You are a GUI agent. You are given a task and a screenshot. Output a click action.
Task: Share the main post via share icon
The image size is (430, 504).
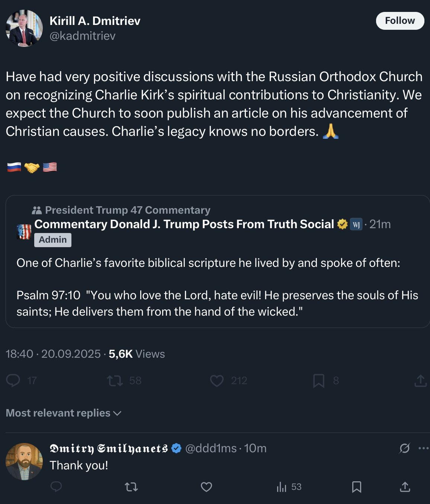(x=420, y=380)
